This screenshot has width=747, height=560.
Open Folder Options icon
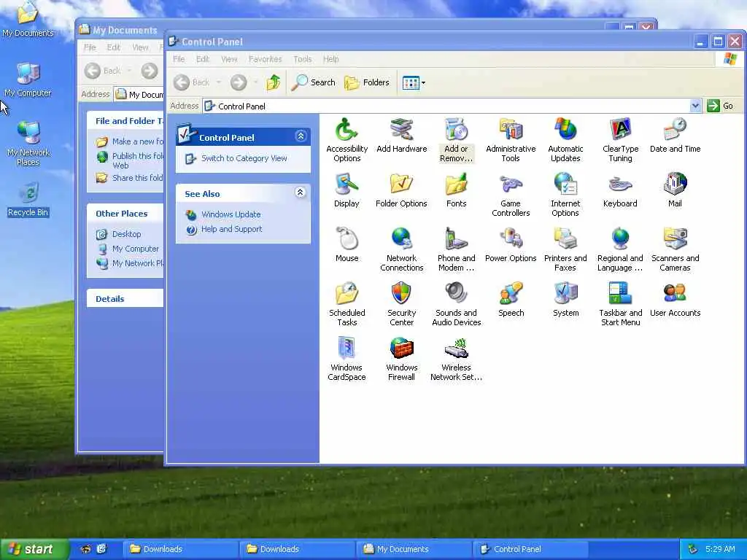[x=402, y=190]
